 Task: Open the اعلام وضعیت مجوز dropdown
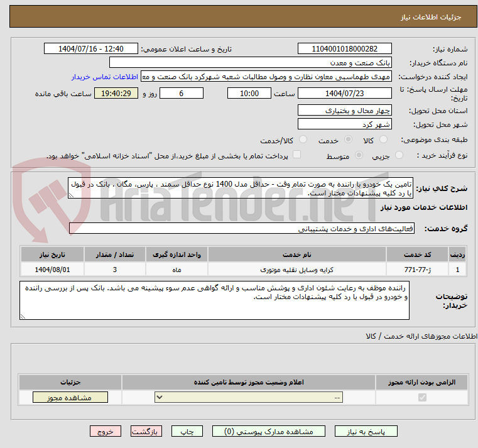(249, 397)
